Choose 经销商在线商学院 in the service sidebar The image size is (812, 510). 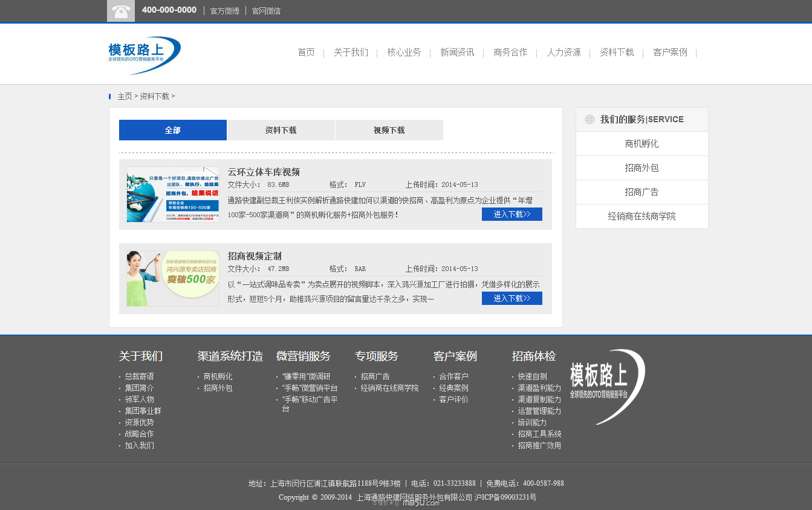pos(641,217)
